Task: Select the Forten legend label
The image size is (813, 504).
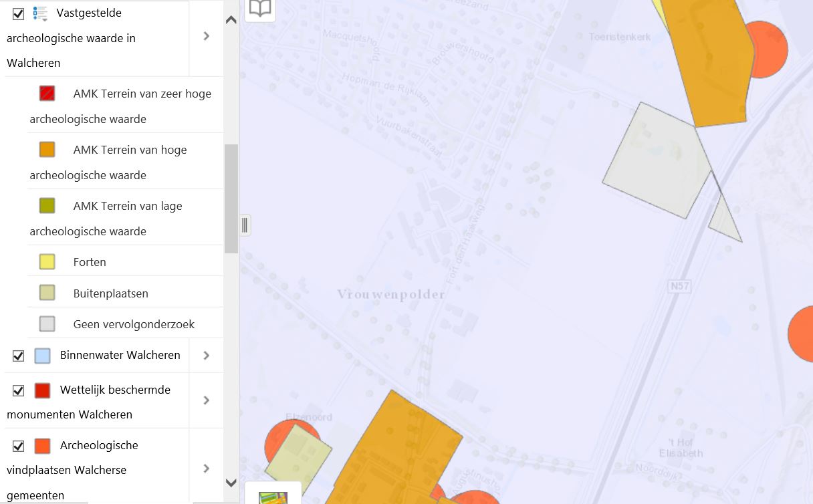Action: (90, 262)
